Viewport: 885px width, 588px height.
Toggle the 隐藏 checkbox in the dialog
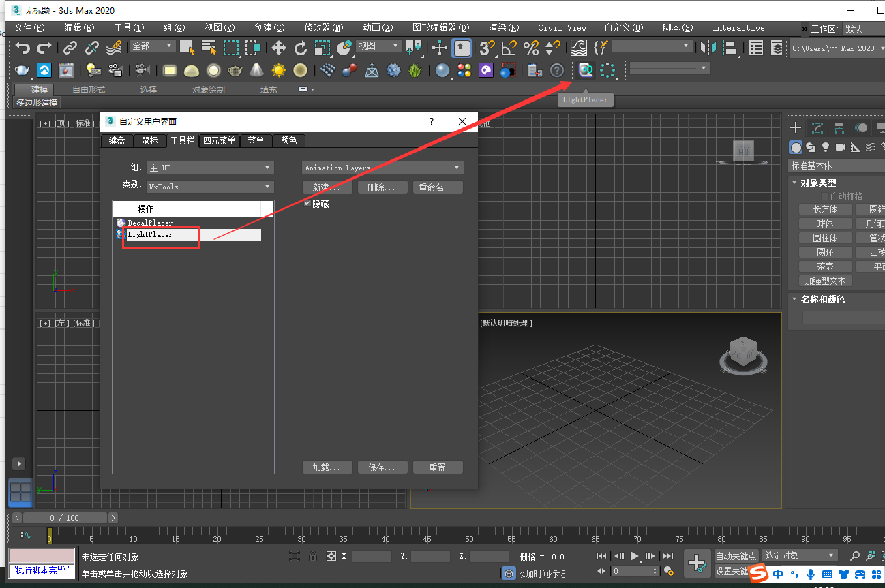point(307,203)
